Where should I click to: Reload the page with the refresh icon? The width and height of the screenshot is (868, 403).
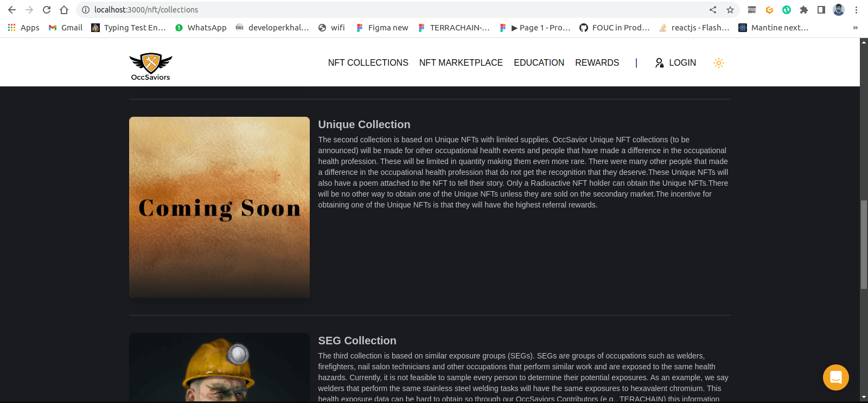(x=47, y=10)
